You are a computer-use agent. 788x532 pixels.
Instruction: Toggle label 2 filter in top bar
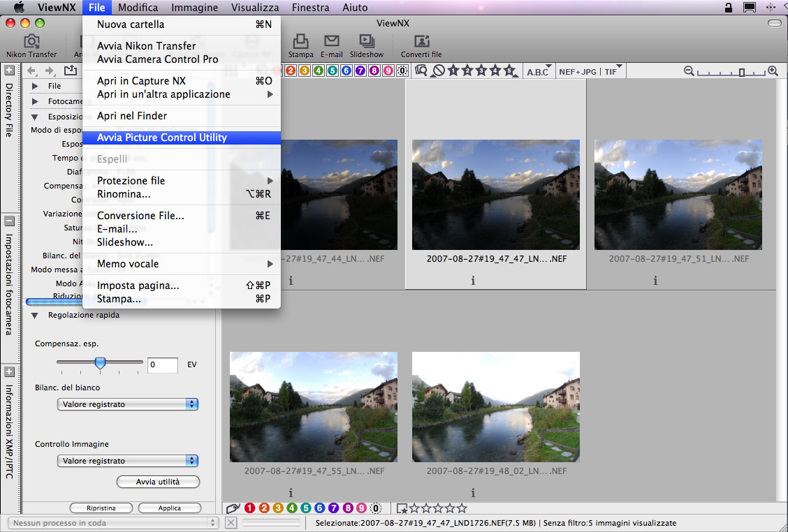tap(291, 71)
